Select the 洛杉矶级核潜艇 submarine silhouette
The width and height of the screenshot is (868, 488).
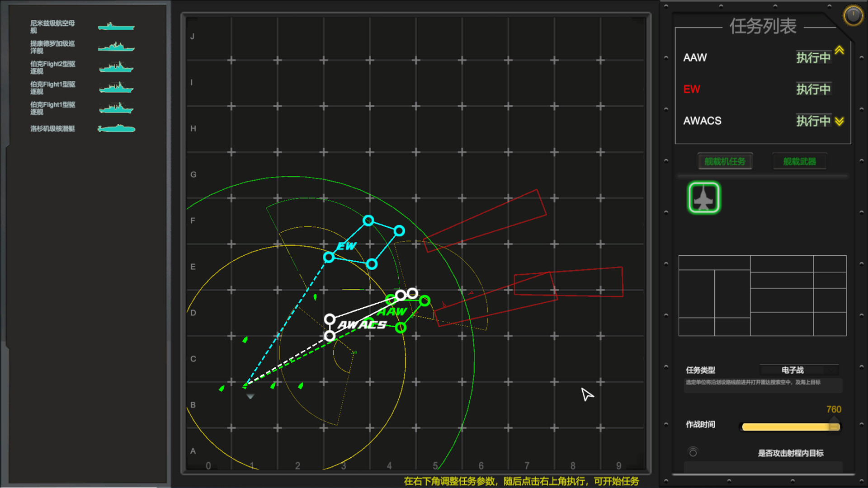click(x=116, y=129)
